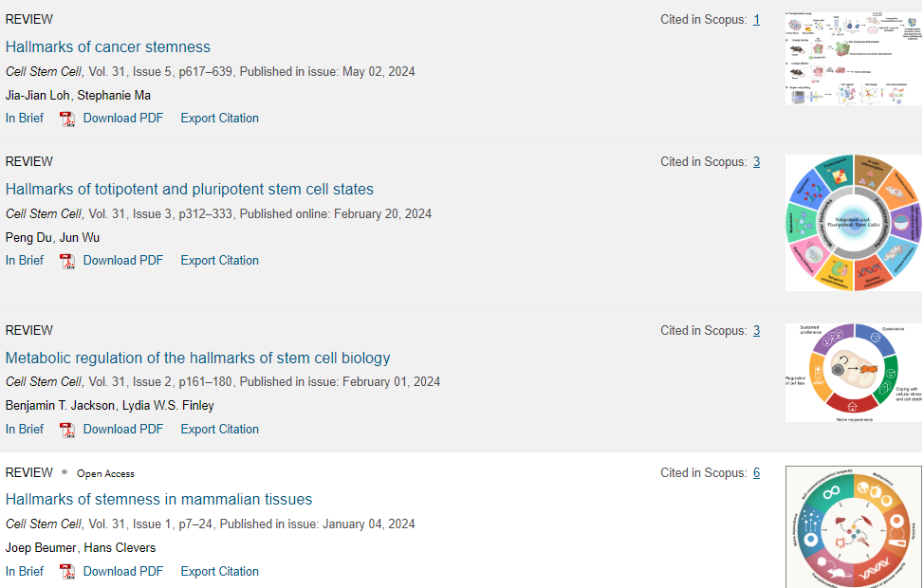Open Hallmarks of stemness in mammalian tissues
The height and width of the screenshot is (588, 924).
[158, 500]
